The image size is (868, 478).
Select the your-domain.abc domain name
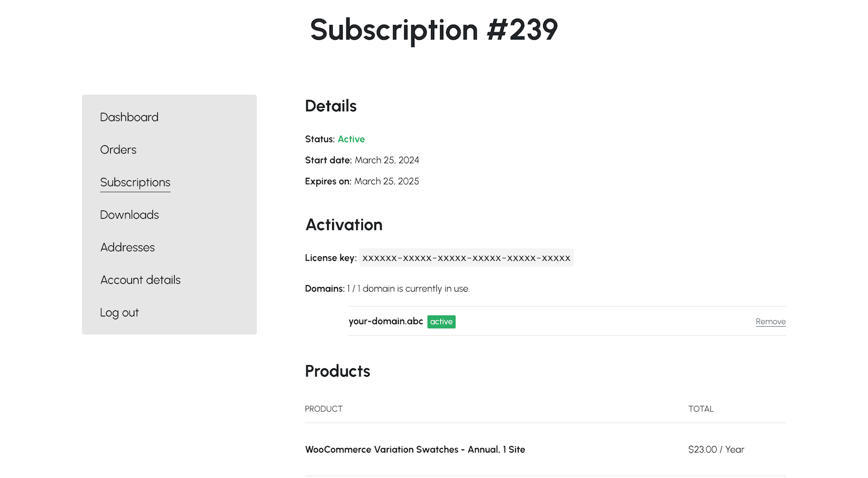pyautogui.click(x=385, y=321)
